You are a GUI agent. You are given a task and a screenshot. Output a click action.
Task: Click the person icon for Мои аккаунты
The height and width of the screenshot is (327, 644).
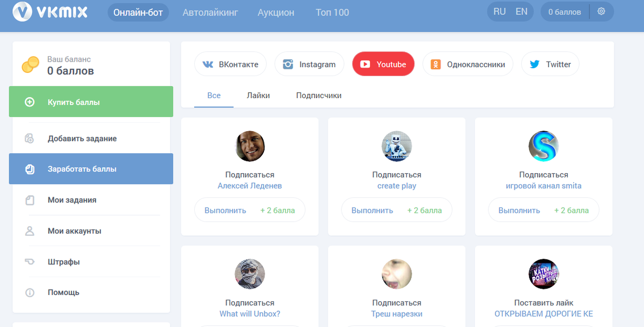pyautogui.click(x=30, y=231)
